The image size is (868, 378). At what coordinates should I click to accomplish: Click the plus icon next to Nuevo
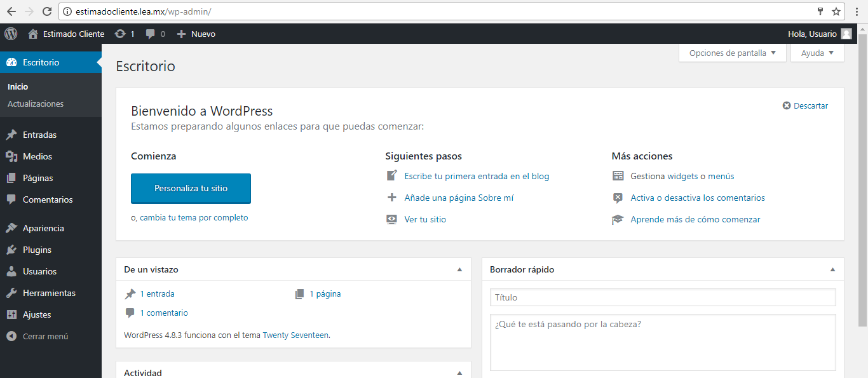coord(181,34)
